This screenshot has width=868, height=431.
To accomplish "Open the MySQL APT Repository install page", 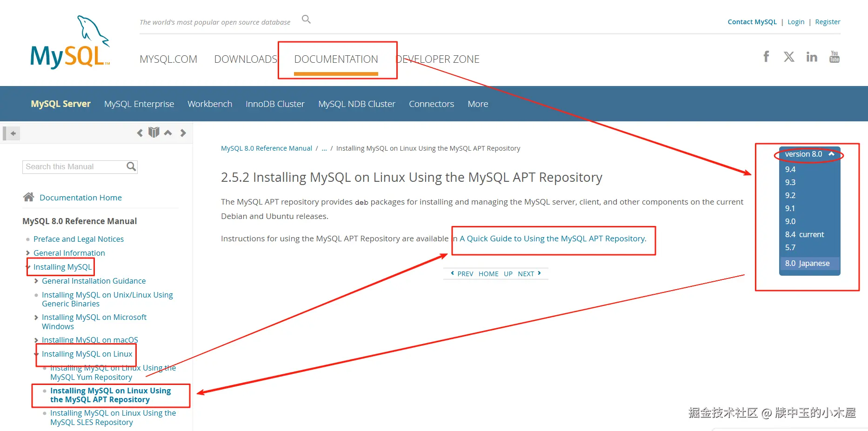I will [111, 395].
